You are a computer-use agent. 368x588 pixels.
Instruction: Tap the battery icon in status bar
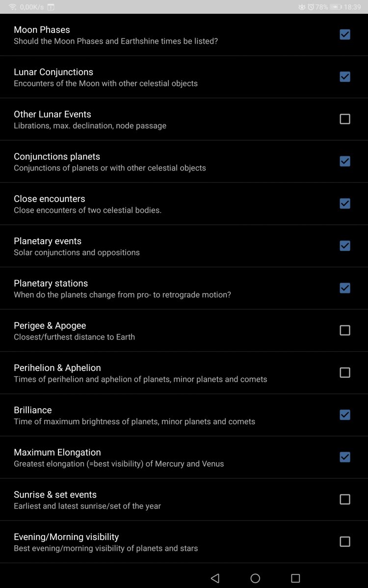(x=336, y=7)
